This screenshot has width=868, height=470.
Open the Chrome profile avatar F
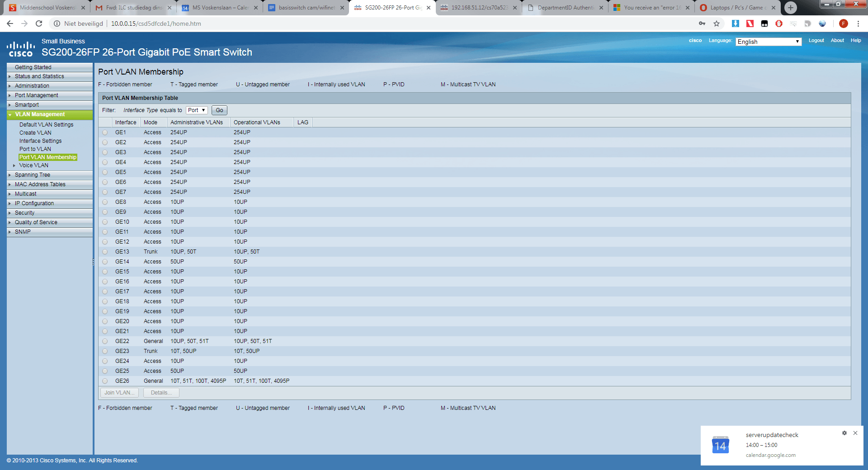tap(843, 23)
